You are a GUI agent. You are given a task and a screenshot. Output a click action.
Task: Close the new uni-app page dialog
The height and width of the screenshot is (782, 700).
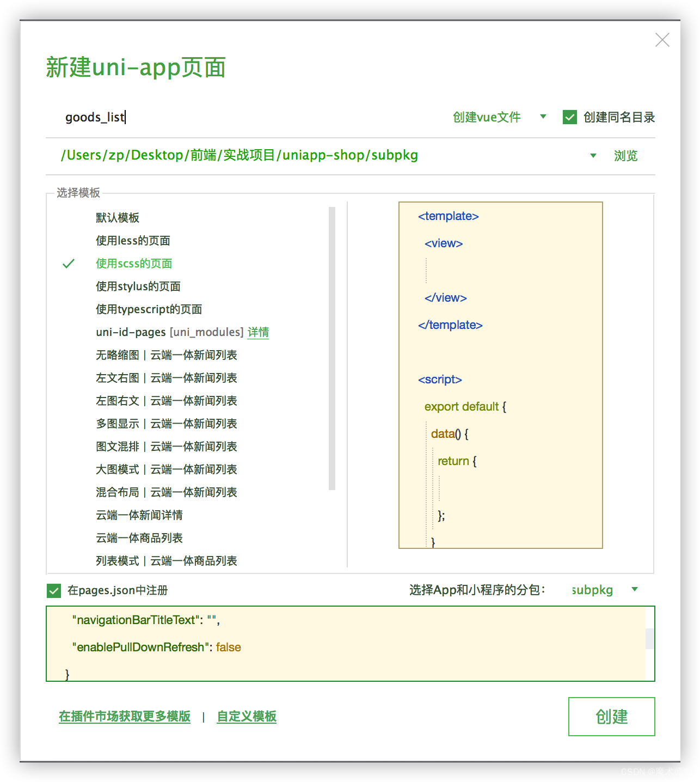click(x=662, y=40)
